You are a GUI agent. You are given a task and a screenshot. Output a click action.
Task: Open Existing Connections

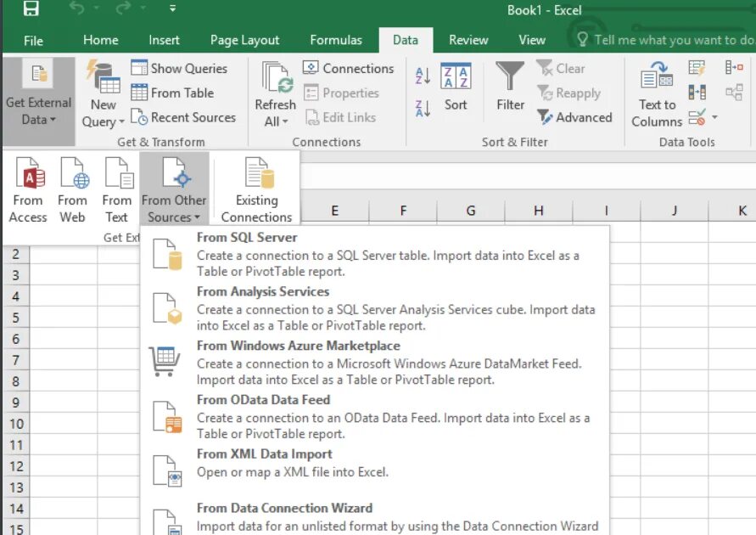point(256,190)
